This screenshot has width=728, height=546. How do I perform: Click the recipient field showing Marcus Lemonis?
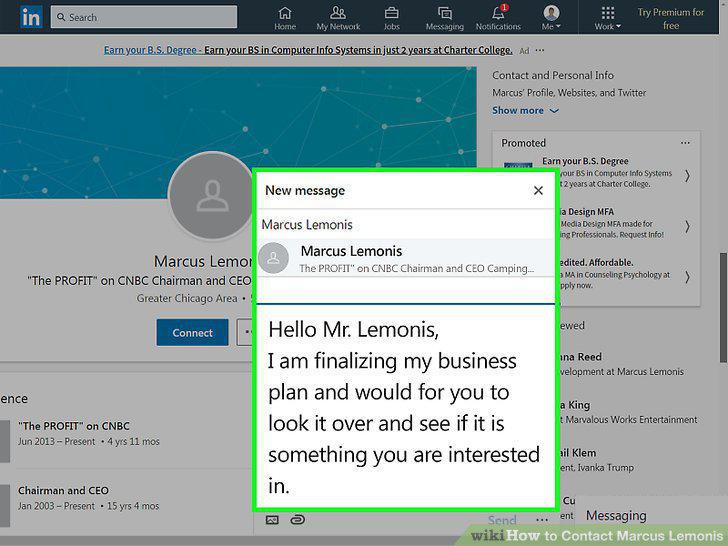click(x=405, y=225)
